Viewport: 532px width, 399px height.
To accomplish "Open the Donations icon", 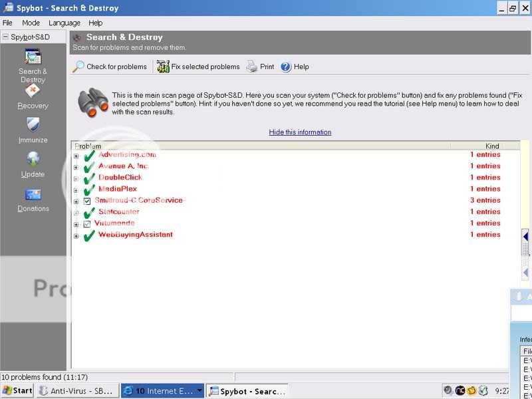I will tap(33, 194).
